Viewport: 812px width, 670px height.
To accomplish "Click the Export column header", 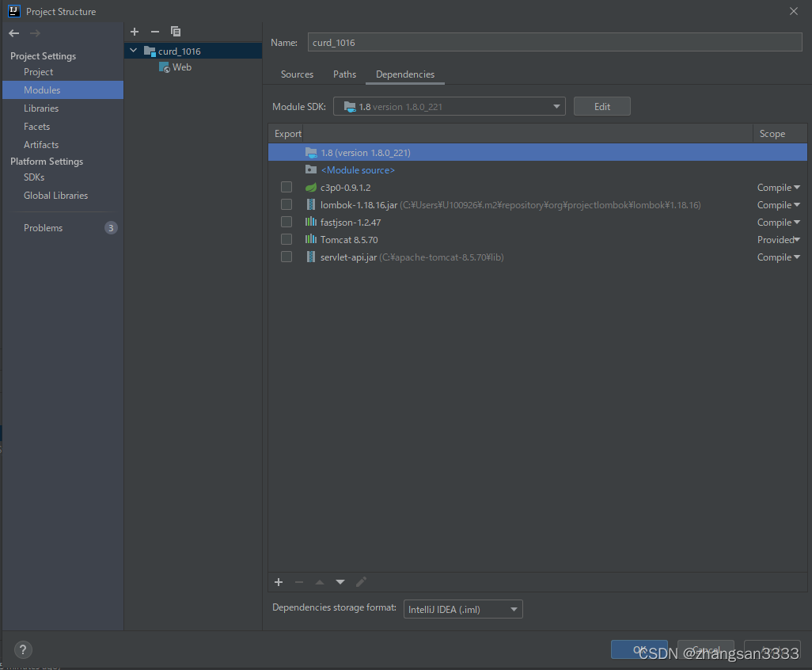I will click(287, 134).
